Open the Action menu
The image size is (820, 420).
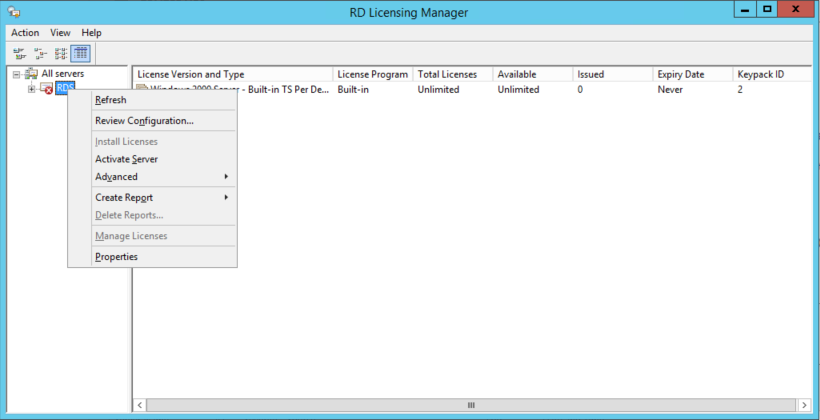pos(25,33)
